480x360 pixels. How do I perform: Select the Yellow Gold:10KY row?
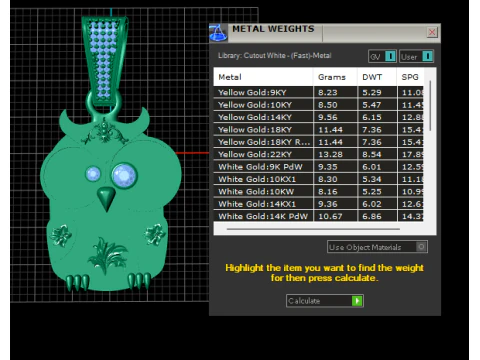click(319, 105)
